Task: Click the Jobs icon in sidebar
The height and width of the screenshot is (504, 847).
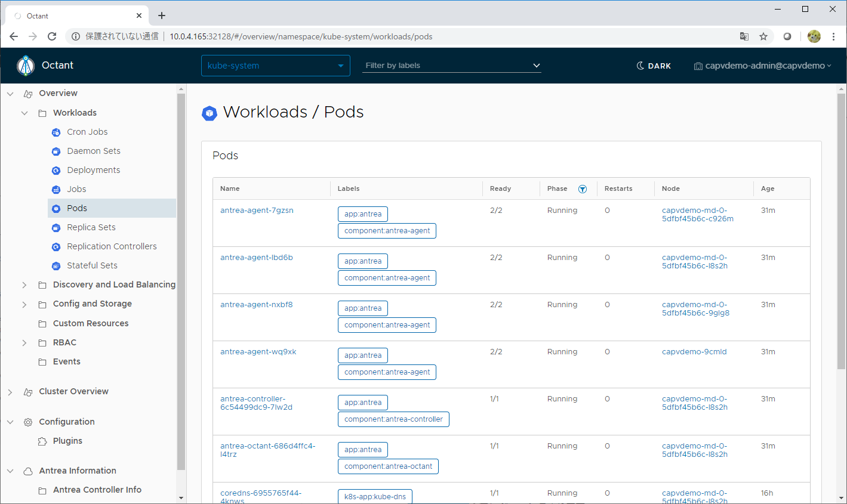Action: pyautogui.click(x=56, y=190)
